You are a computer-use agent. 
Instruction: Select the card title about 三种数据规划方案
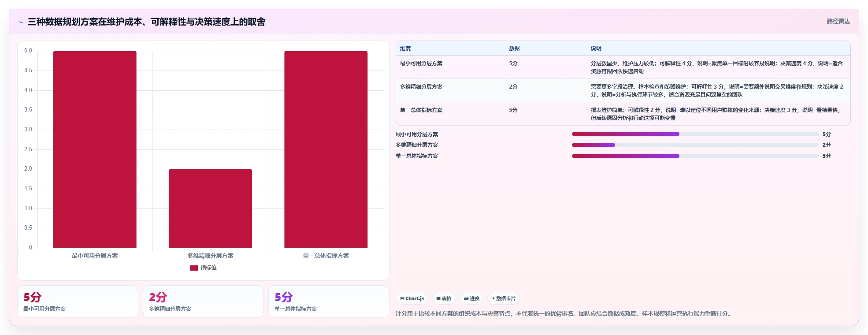tap(146, 22)
